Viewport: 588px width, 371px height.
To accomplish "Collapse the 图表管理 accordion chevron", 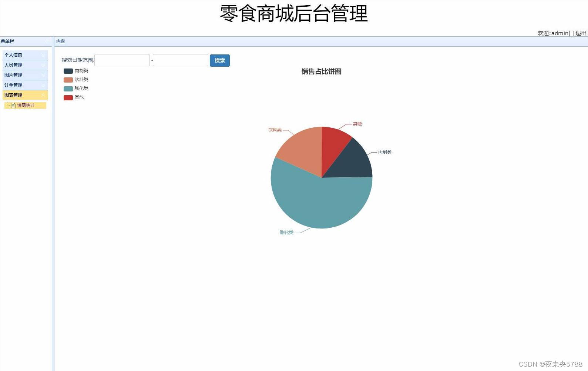I will pyautogui.click(x=43, y=95).
